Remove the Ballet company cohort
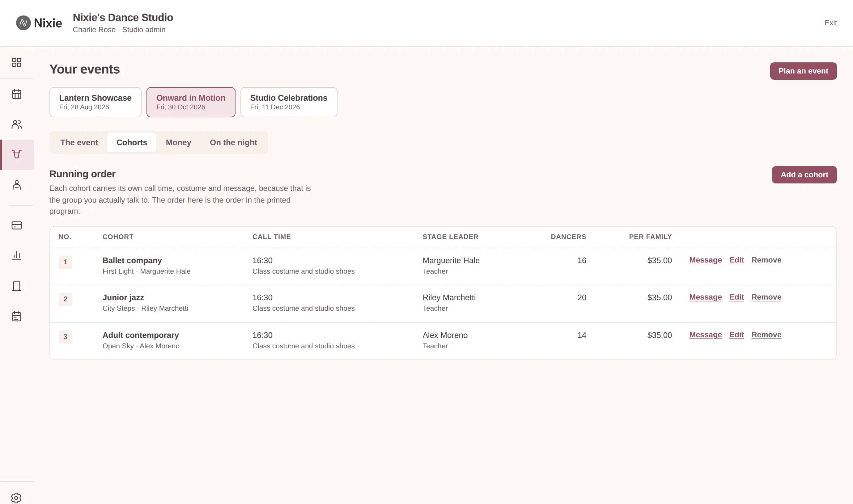The width and height of the screenshot is (853, 504). point(766,260)
